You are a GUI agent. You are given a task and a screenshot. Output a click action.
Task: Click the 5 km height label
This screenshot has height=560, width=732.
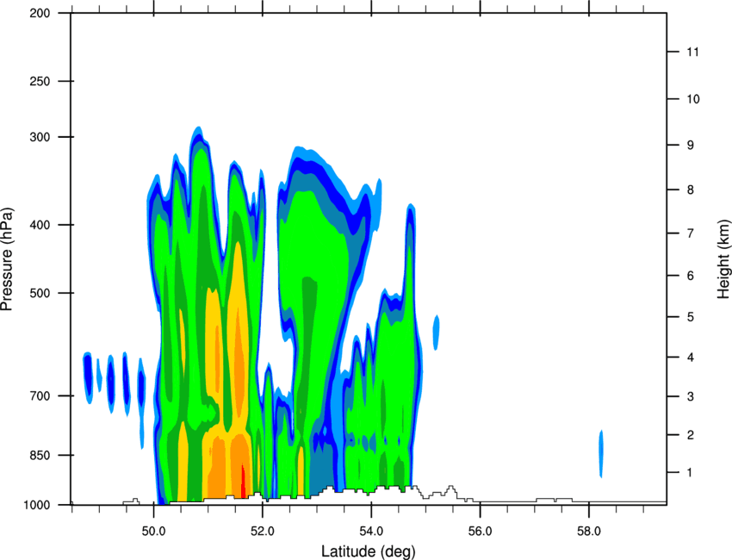691,317
